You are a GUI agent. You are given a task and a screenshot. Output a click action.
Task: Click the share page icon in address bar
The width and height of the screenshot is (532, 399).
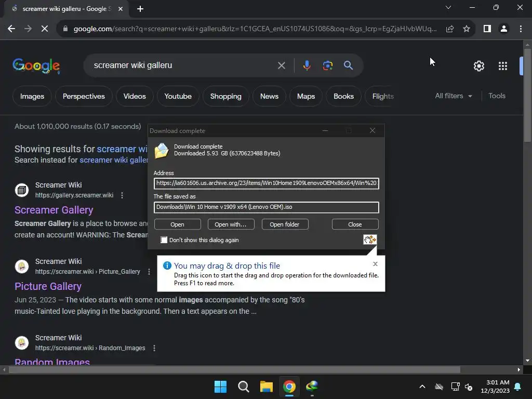pos(450,29)
